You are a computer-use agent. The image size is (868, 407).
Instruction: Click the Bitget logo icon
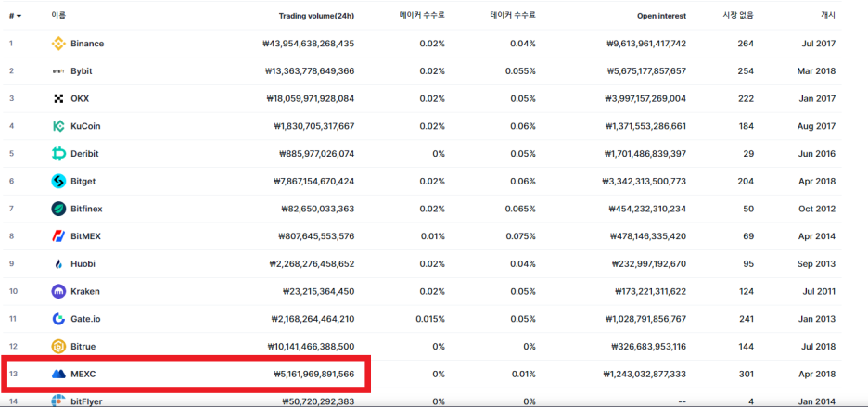[58, 181]
